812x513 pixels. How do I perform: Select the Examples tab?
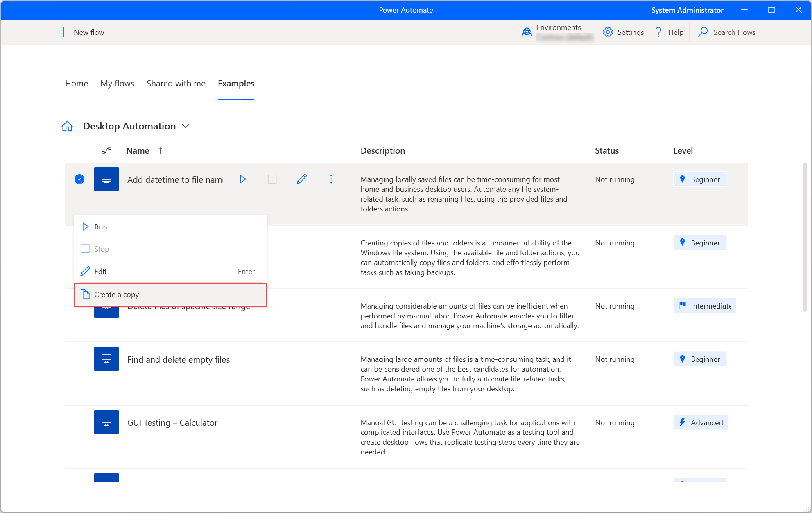coord(235,83)
